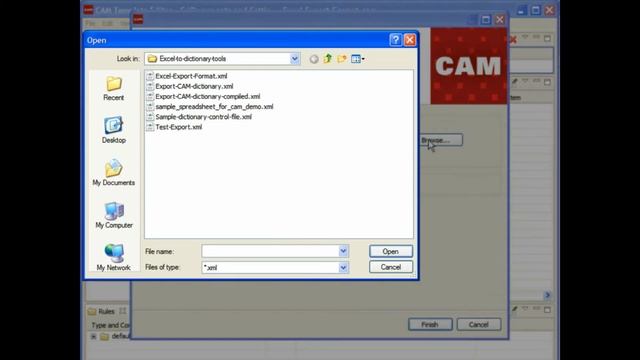The height and width of the screenshot is (360, 640).
Task: Open the My Documents location
Action: (x=113, y=173)
